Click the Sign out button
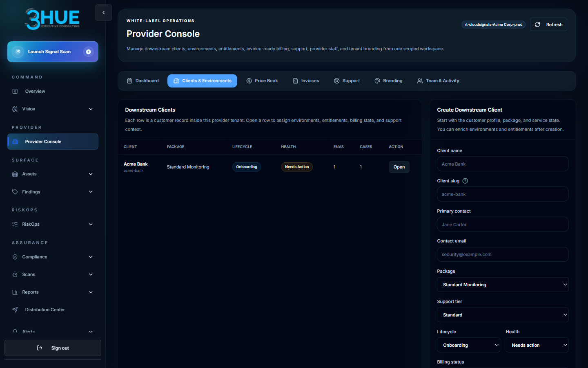This screenshot has height=368, width=588. [x=53, y=348]
